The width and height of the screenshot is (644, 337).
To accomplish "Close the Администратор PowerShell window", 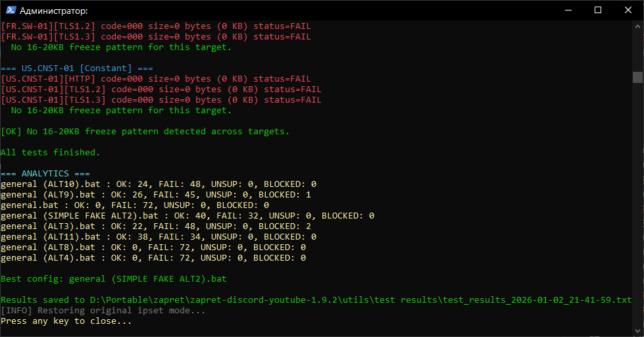I will coord(628,10).
